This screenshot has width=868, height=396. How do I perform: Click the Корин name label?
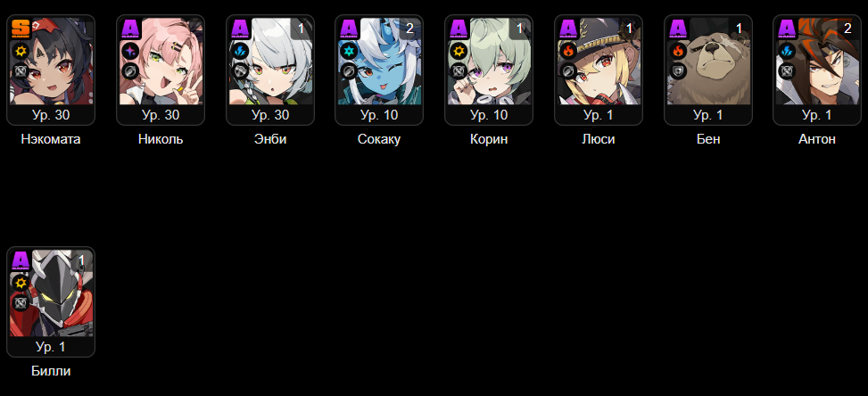click(489, 139)
